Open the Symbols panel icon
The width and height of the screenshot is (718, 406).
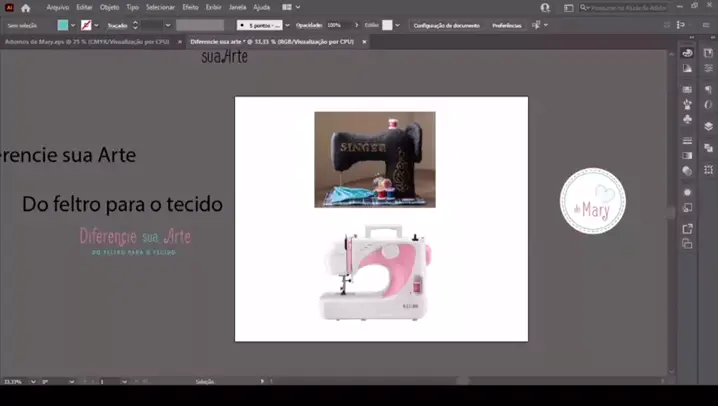pyautogui.click(x=687, y=119)
